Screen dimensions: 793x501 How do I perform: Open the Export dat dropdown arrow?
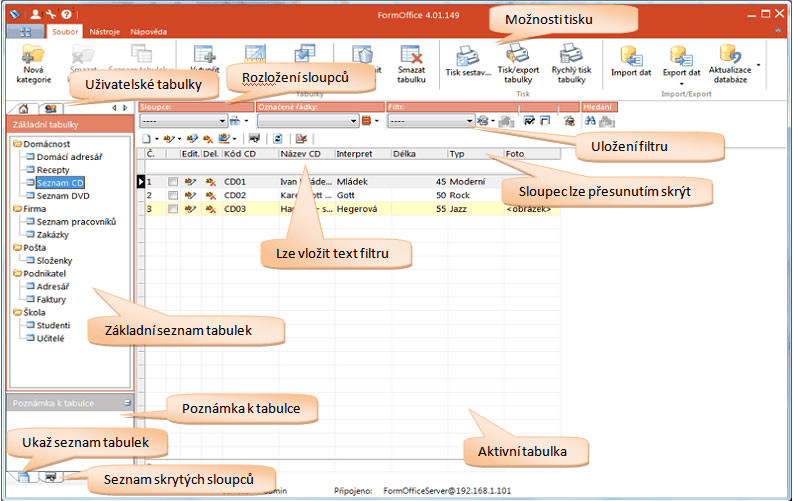(x=681, y=84)
